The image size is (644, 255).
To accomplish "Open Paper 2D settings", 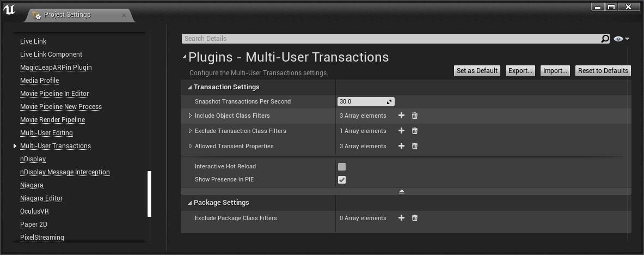I will (34, 224).
